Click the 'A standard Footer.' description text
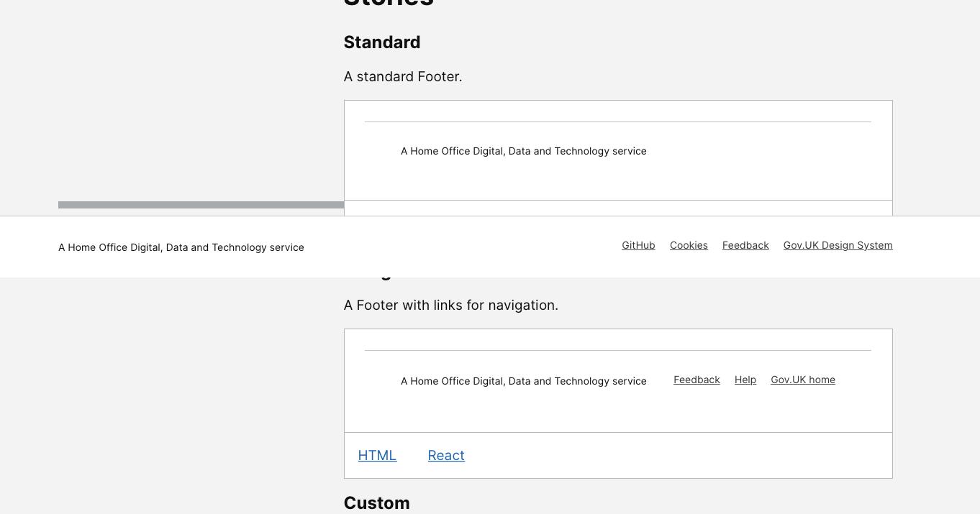 [403, 76]
